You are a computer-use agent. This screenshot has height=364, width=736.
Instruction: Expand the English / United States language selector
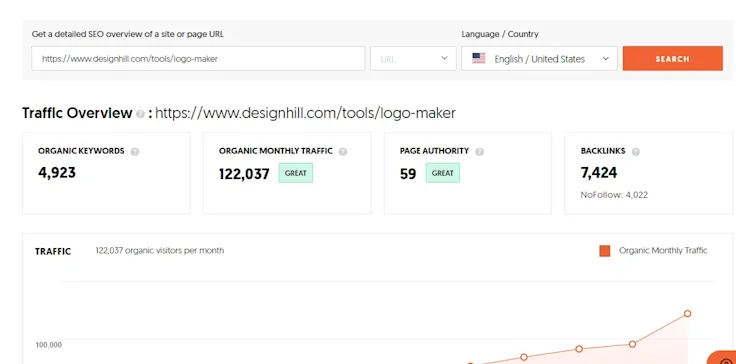tap(539, 58)
